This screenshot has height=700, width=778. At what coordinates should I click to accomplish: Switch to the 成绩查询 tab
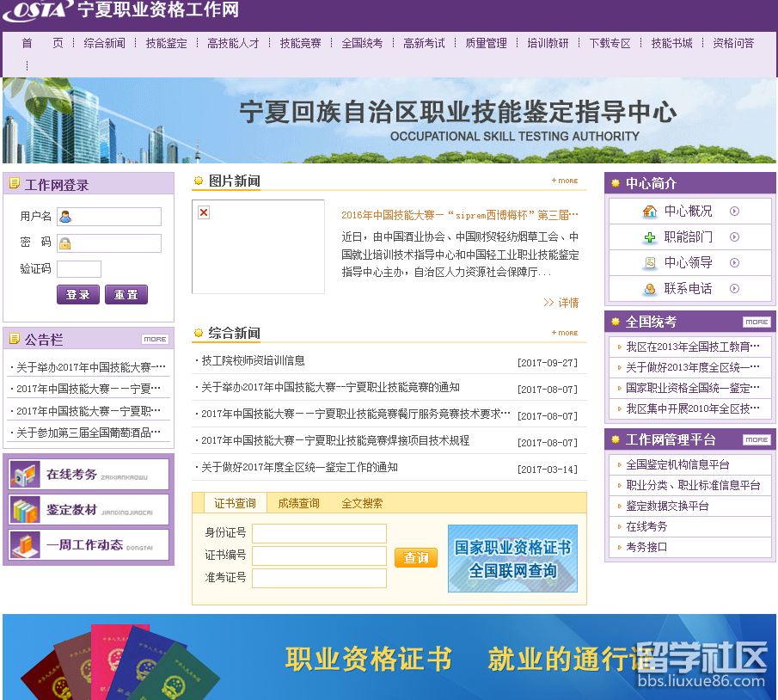(296, 505)
